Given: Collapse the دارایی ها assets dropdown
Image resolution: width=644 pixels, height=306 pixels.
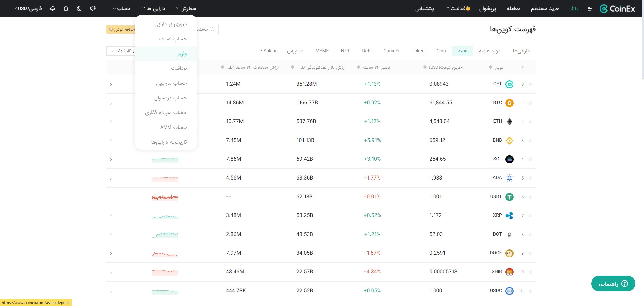Looking at the screenshot, I should (x=154, y=8).
